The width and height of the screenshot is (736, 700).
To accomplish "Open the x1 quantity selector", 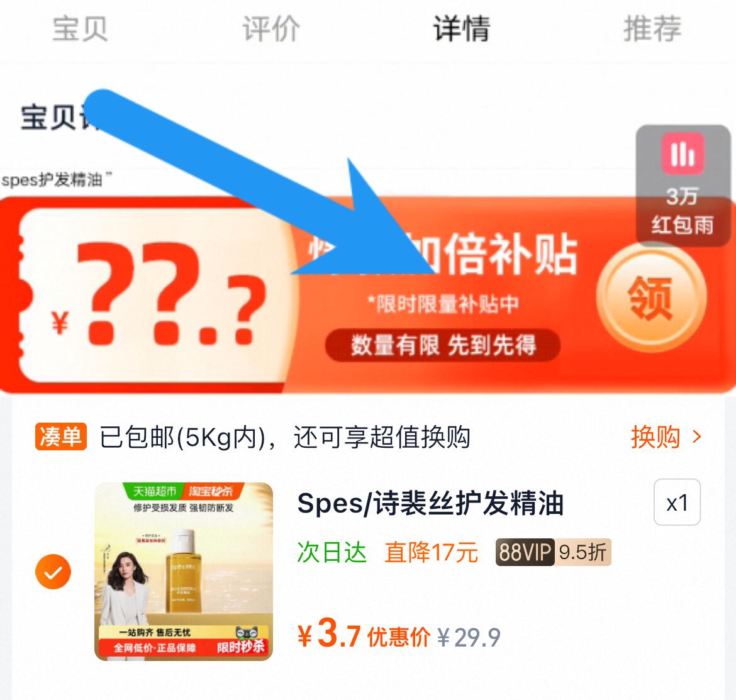I will [x=677, y=502].
